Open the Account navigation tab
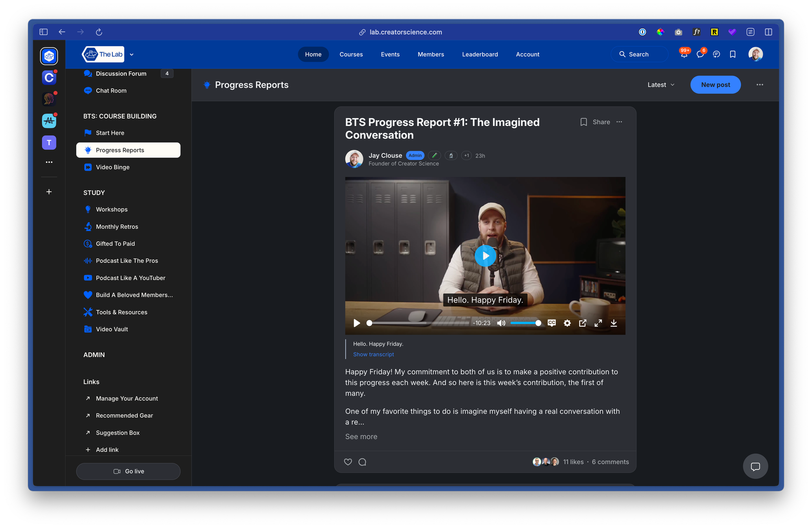The height and width of the screenshot is (528, 812). point(527,54)
